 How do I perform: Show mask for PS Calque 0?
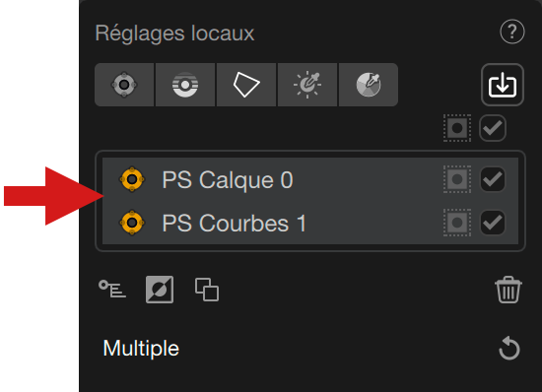pos(457,179)
